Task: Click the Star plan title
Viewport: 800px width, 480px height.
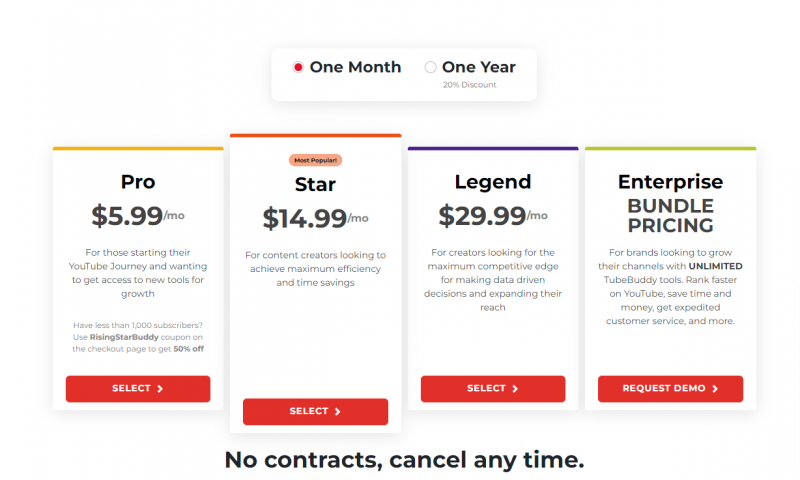Action: pyautogui.click(x=315, y=185)
